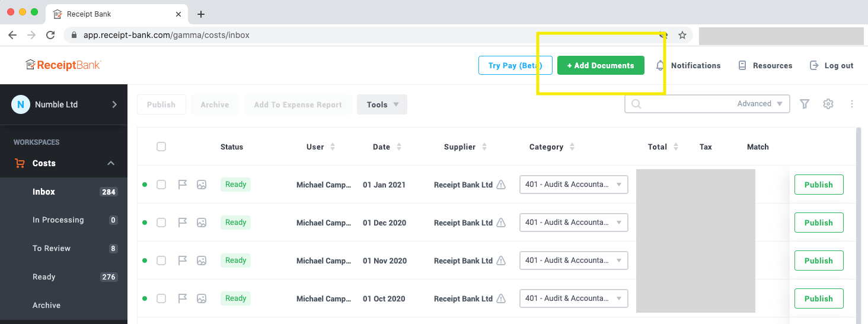Click supplier warning icon for 01 Jan 2021
The width and height of the screenshot is (868, 324).
pyautogui.click(x=501, y=185)
